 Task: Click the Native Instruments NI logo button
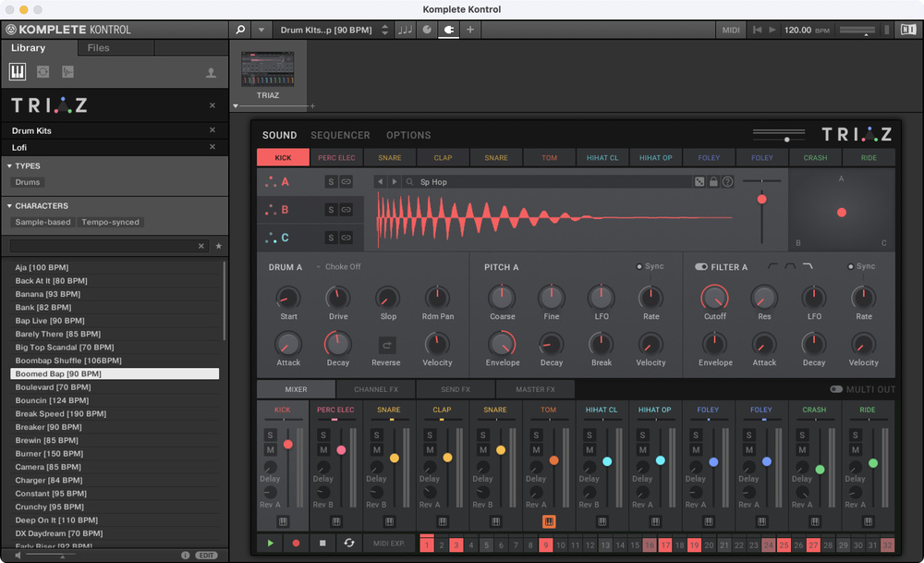pyautogui.click(x=908, y=30)
